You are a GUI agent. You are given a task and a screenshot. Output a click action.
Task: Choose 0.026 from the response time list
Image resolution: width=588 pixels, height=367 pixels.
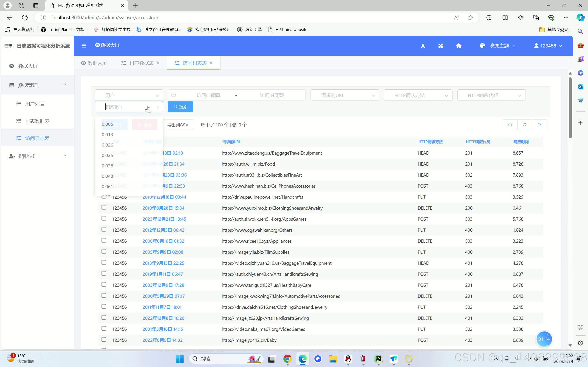point(107,145)
